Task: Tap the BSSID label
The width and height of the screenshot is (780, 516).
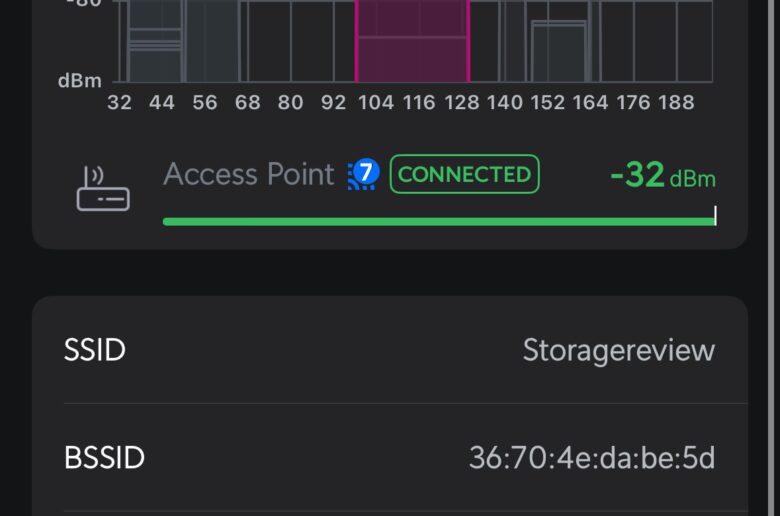Action: [104, 458]
